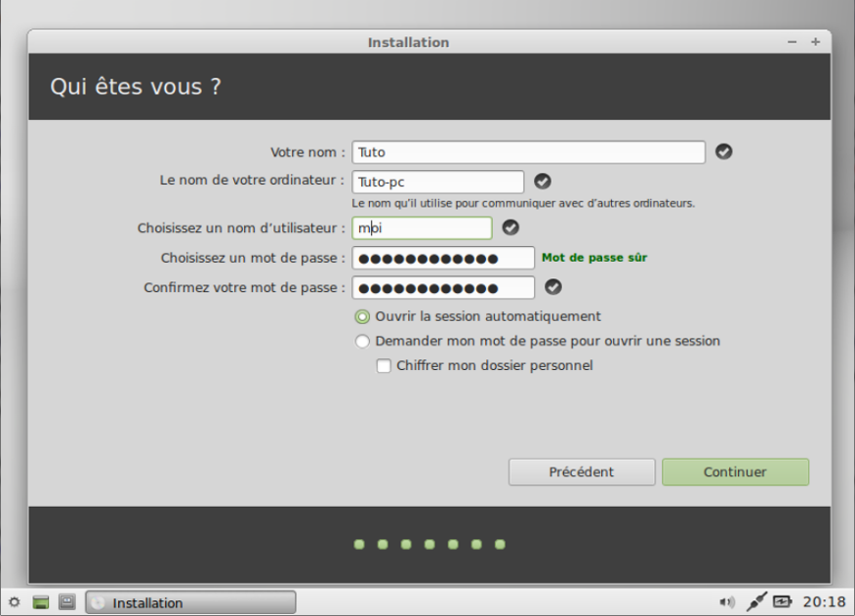Open the menu gear icon in the taskbar
The height and width of the screenshot is (616, 855).
15,602
